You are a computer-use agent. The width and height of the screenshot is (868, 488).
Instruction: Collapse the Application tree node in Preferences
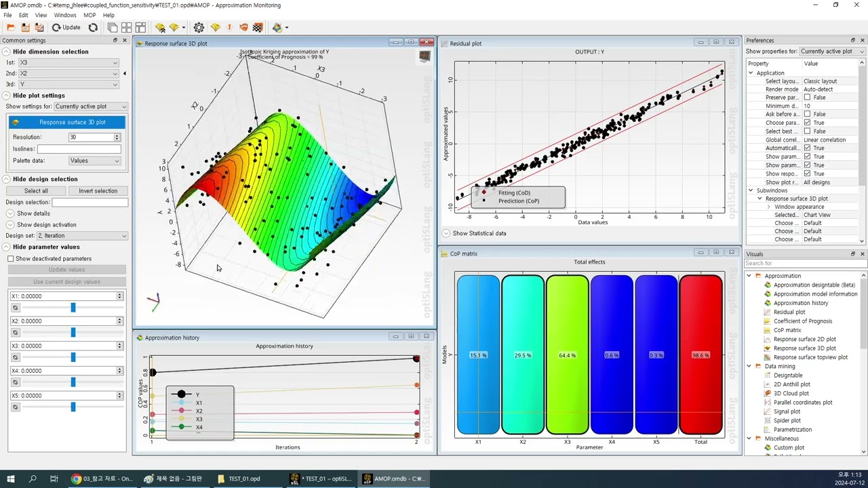(x=751, y=73)
